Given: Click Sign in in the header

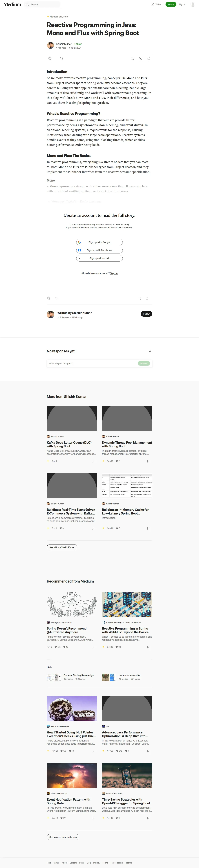Looking at the screenshot, I should (182, 4).
